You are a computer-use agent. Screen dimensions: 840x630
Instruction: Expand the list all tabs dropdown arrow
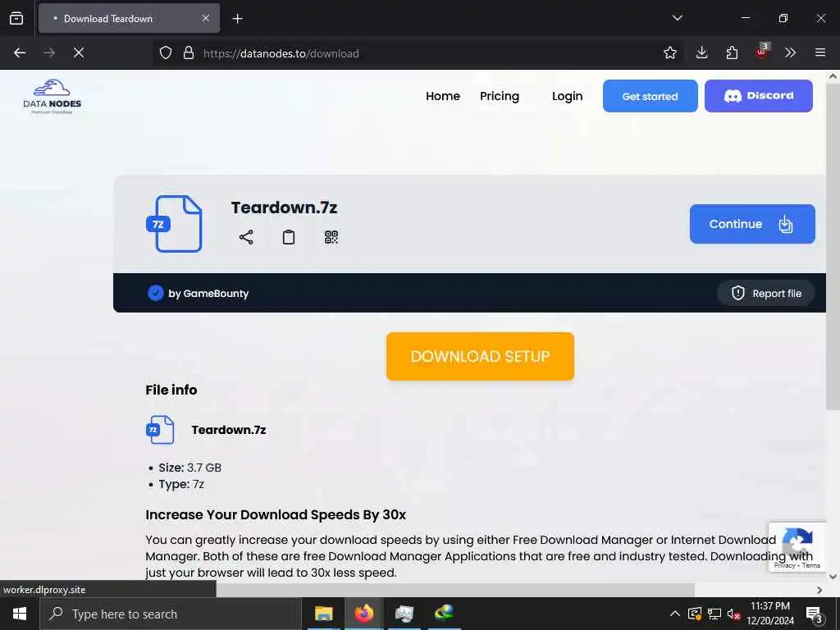[x=677, y=18]
